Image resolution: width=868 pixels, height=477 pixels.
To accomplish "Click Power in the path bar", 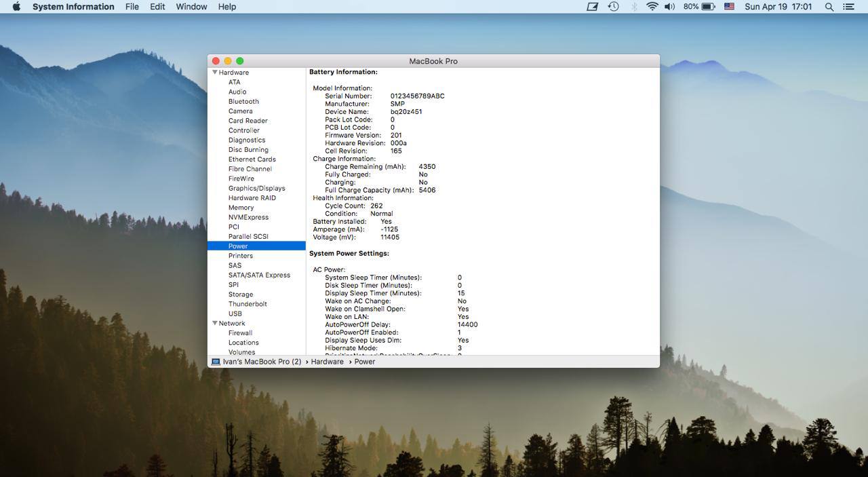I will pyautogui.click(x=365, y=362).
